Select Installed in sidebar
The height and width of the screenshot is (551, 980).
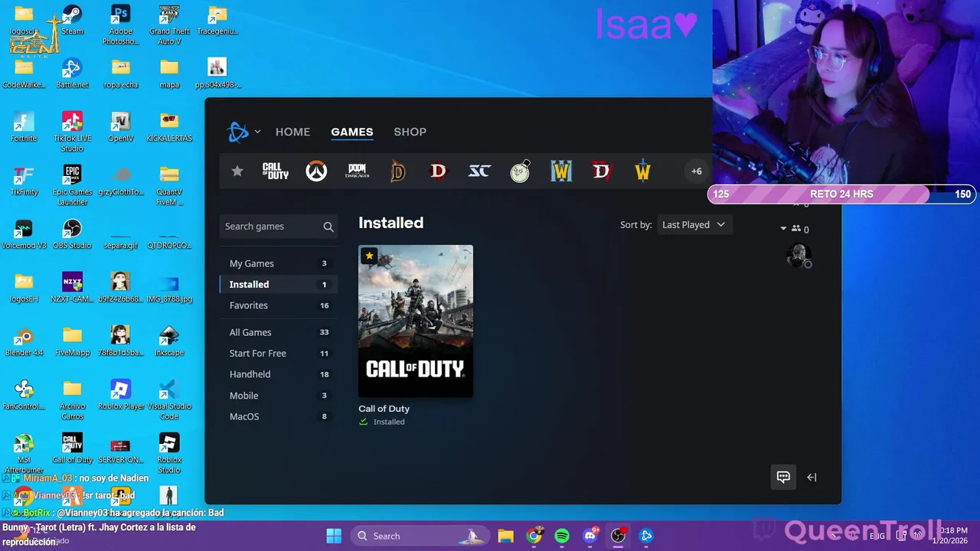click(278, 284)
